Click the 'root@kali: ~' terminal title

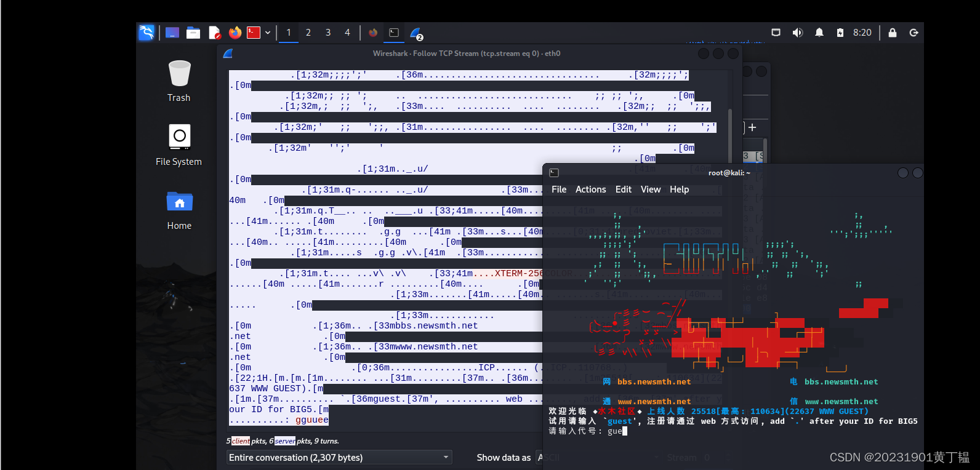click(x=729, y=173)
